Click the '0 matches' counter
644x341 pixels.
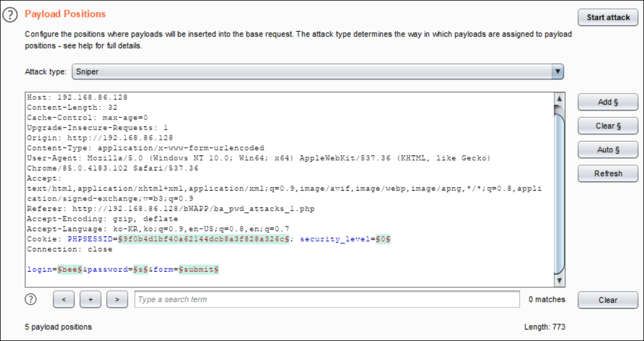[546, 299]
